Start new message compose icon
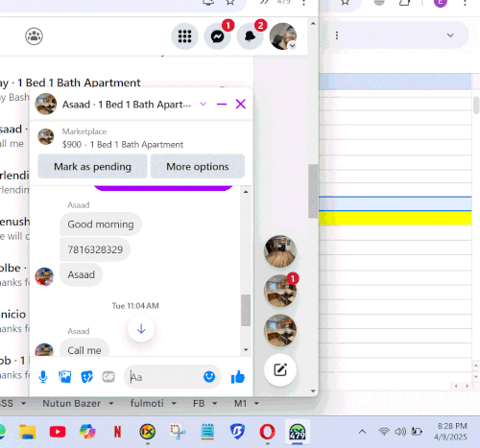The height and width of the screenshot is (448, 480). pos(280,370)
